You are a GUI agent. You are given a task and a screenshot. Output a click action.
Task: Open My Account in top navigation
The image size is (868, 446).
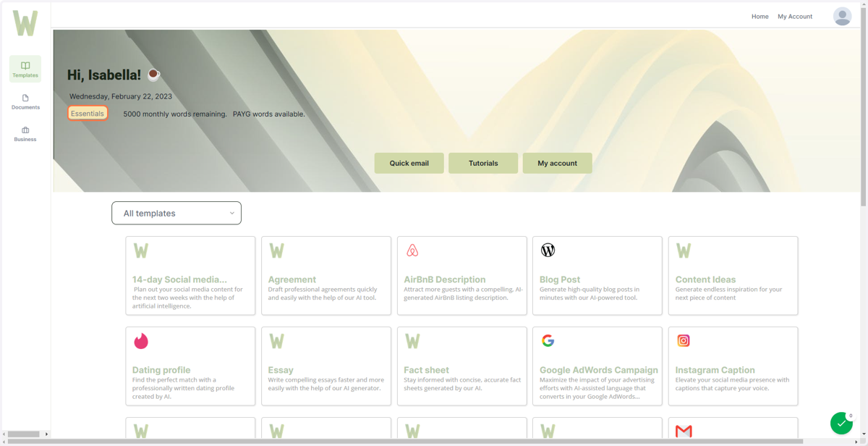795,16
